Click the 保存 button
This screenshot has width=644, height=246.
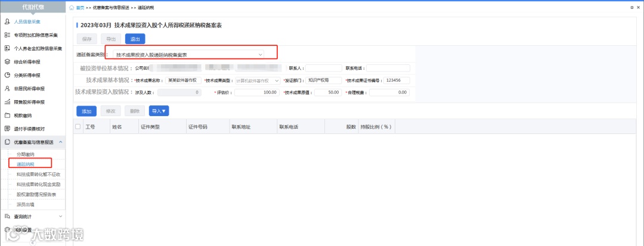point(86,39)
